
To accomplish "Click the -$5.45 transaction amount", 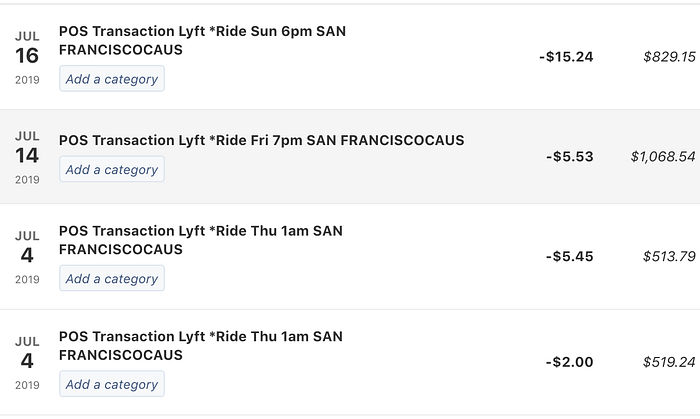I will tap(569, 257).
